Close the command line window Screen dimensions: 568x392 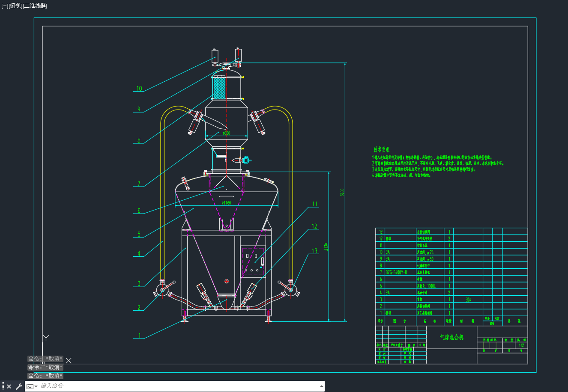[9, 386]
